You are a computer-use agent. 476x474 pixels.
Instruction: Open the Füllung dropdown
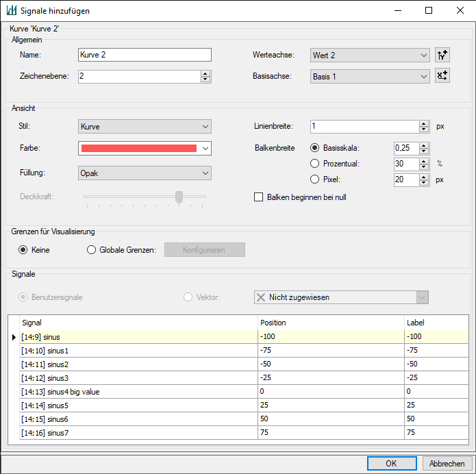pos(145,173)
